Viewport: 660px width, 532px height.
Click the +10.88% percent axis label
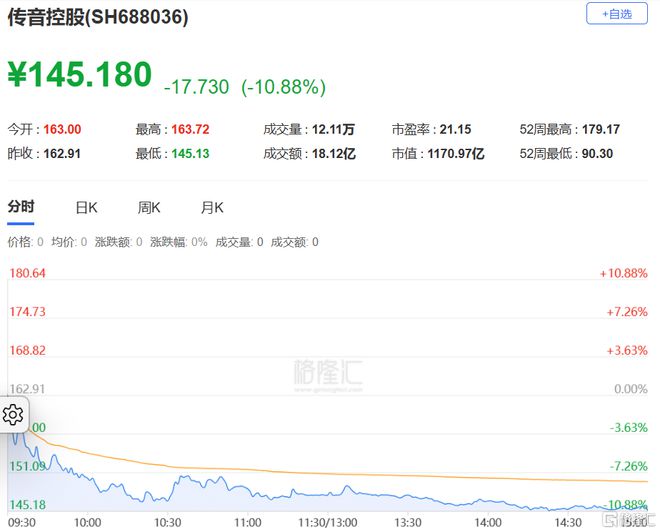(x=624, y=273)
